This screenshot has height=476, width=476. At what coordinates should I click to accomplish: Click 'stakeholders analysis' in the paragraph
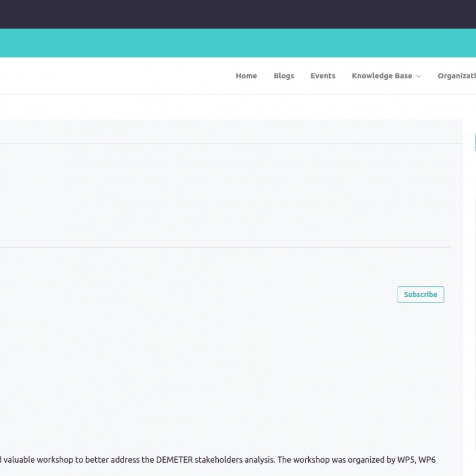[x=236, y=460]
